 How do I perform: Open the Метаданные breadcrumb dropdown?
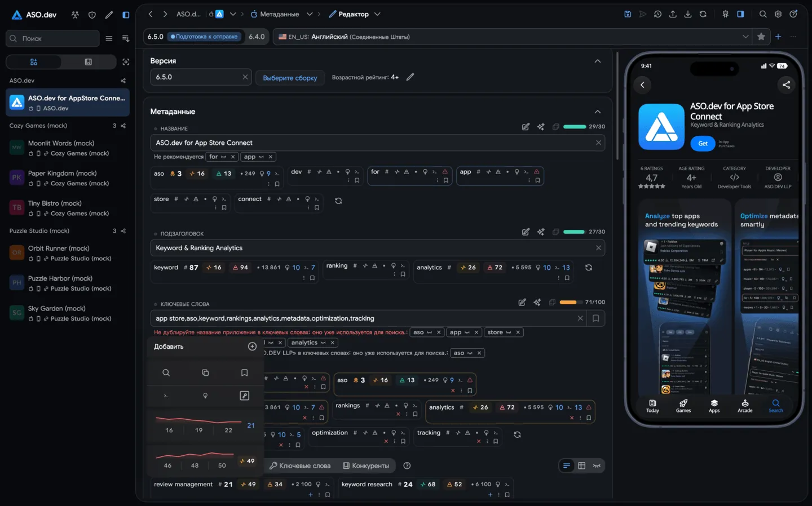[x=310, y=14]
